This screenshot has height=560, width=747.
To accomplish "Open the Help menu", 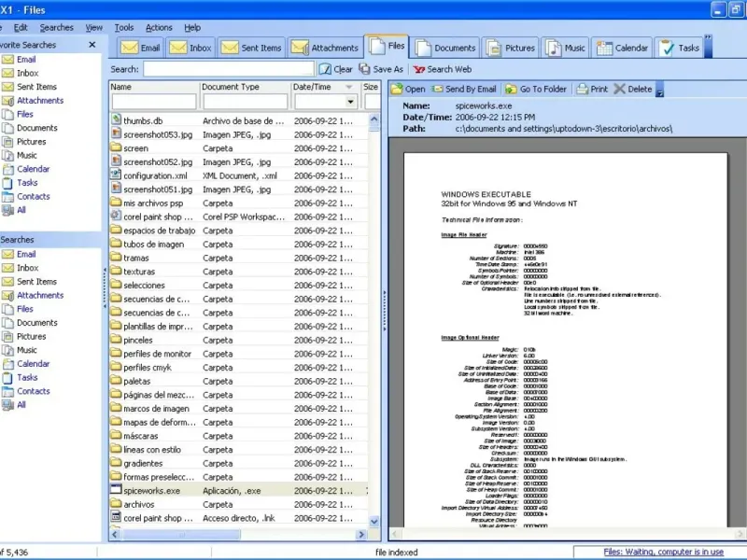I will pos(192,28).
